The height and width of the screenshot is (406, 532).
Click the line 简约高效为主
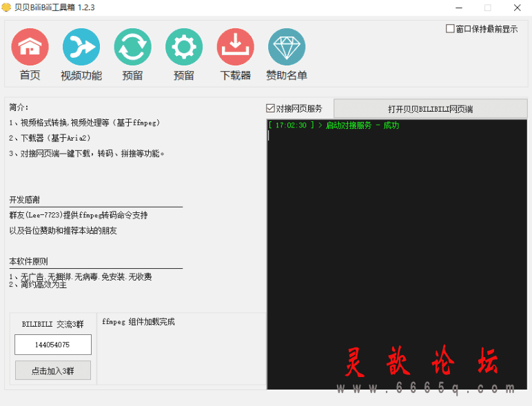coord(38,285)
